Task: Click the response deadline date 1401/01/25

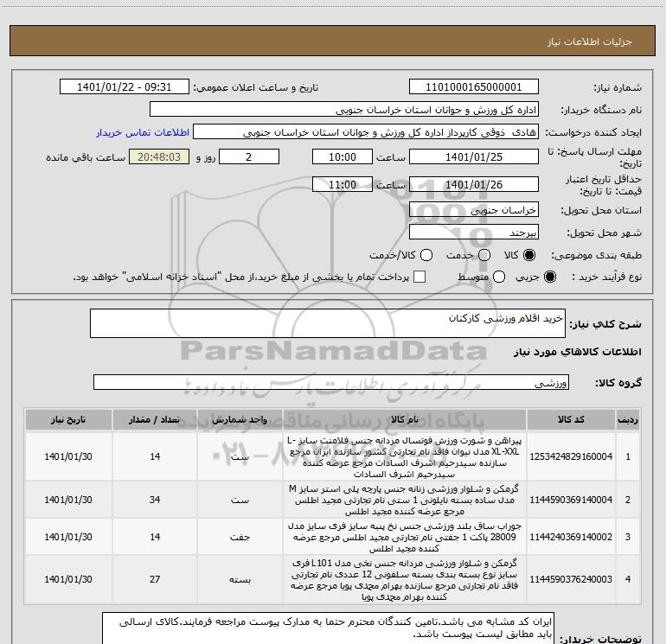Action: [x=474, y=156]
